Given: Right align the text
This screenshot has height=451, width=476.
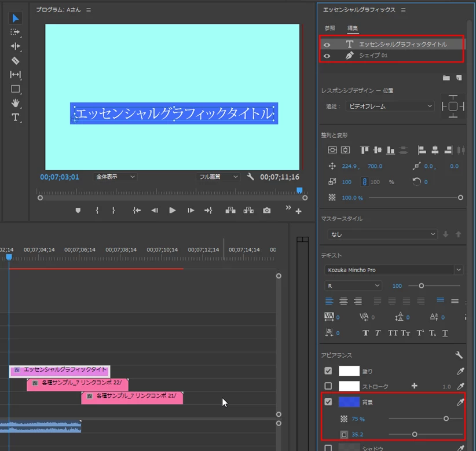Looking at the screenshot, I should (x=358, y=301).
